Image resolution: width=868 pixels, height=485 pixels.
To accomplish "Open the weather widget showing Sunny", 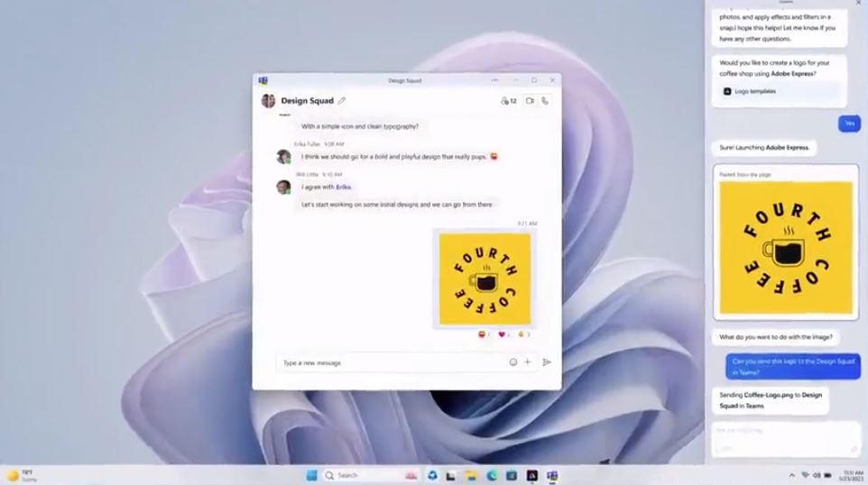I will coord(21,476).
